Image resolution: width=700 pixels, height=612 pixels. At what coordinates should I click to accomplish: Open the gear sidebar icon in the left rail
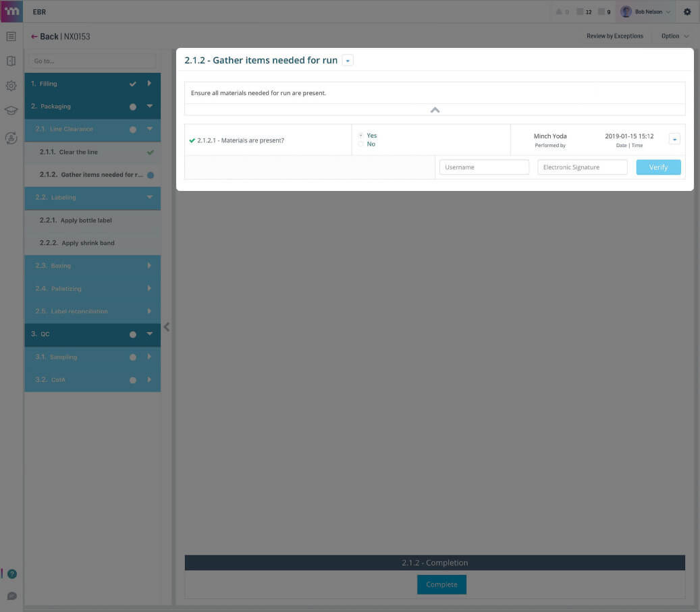coord(11,86)
